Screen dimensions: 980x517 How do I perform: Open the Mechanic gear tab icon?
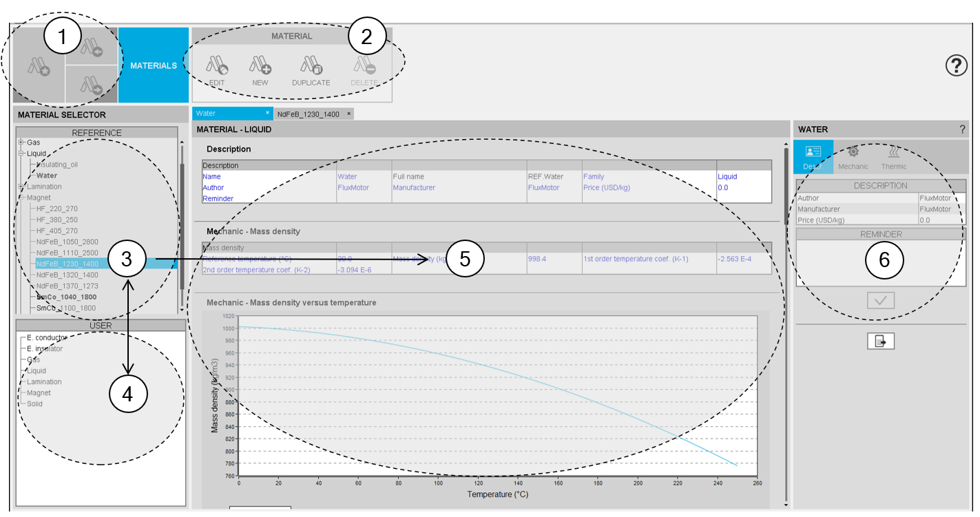(853, 153)
